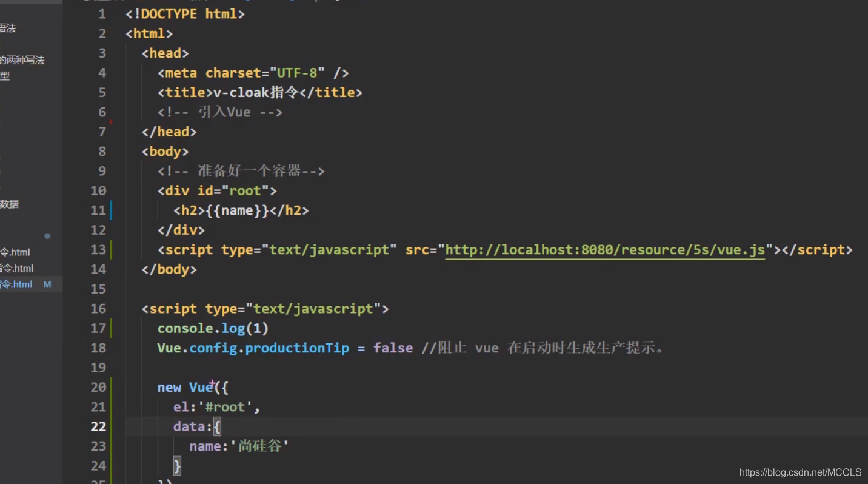This screenshot has width=868, height=484.
Task: Click the el:'#root' option on line 21
Action: (213, 407)
